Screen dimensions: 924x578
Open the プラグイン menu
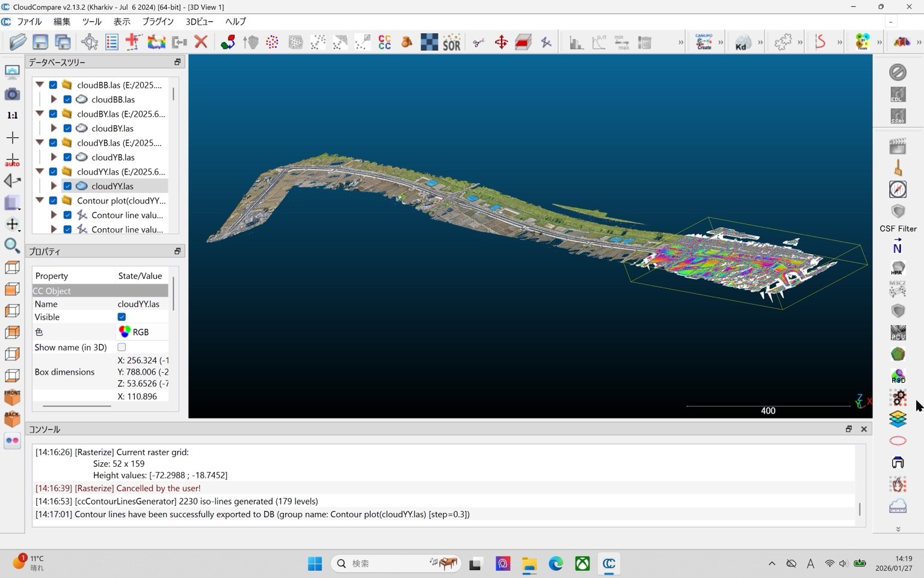tap(158, 21)
